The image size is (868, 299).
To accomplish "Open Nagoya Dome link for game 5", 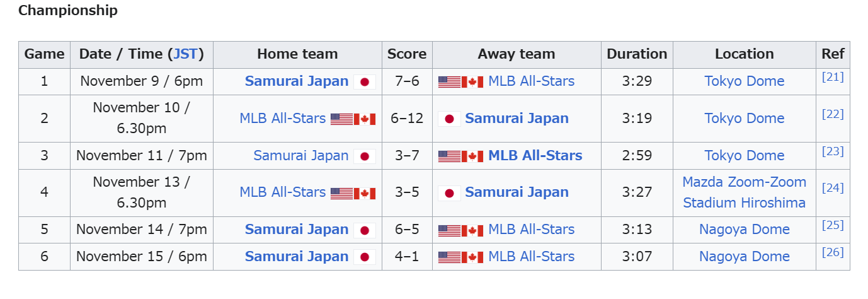I will tap(744, 230).
